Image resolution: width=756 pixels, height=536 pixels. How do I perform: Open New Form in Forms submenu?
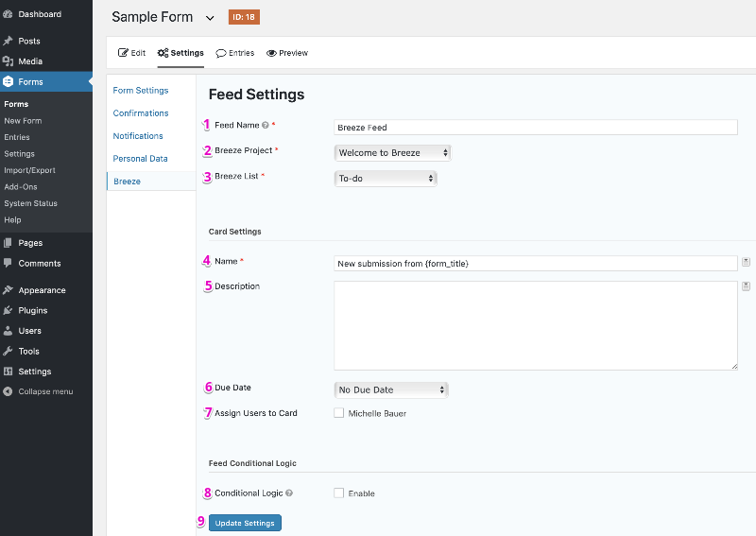23,121
